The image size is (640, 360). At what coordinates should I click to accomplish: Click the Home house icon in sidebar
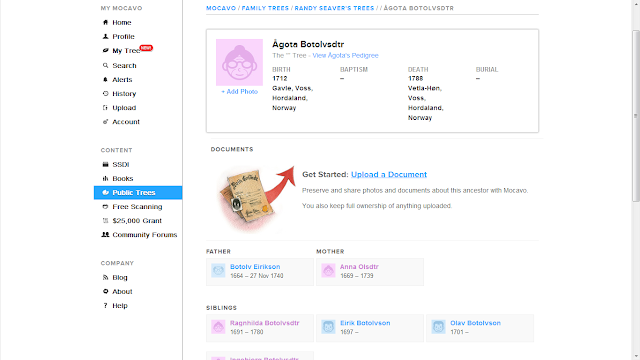click(105, 22)
